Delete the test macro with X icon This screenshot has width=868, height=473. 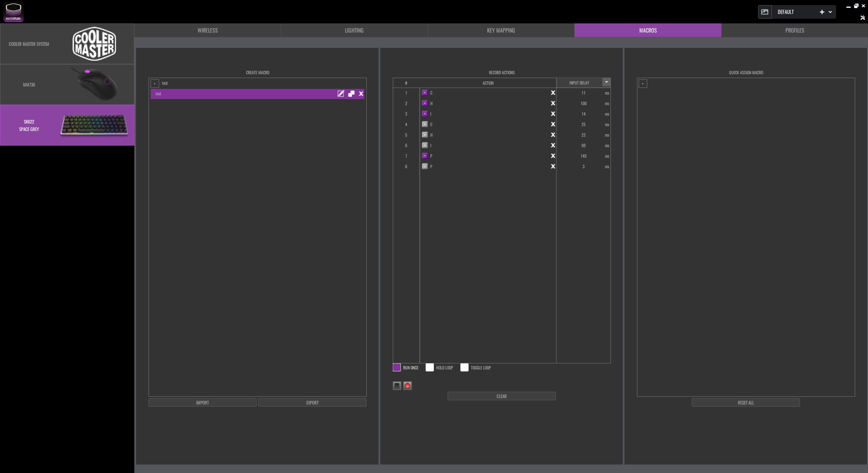click(361, 94)
